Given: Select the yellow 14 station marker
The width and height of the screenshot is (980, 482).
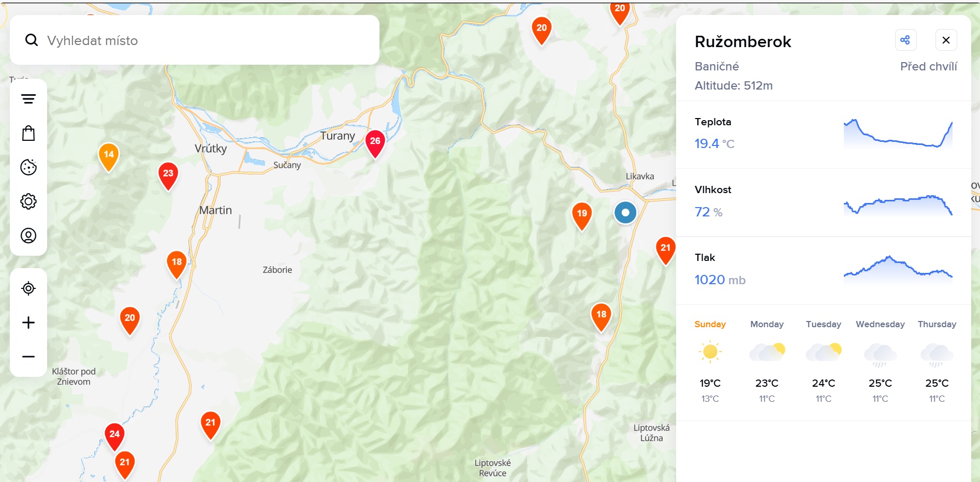Looking at the screenshot, I should (109, 157).
